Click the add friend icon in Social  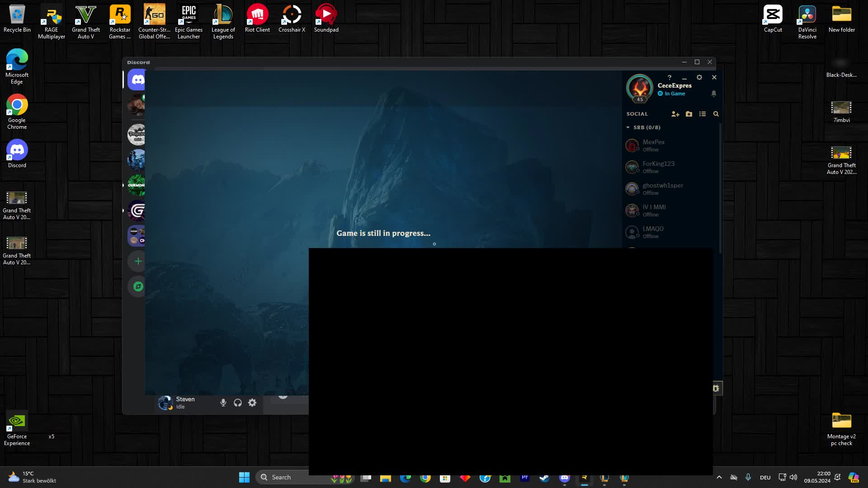click(x=675, y=114)
